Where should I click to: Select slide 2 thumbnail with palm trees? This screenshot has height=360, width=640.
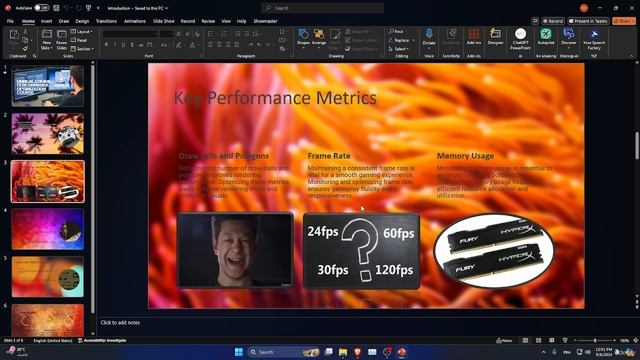click(x=48, y=133)
